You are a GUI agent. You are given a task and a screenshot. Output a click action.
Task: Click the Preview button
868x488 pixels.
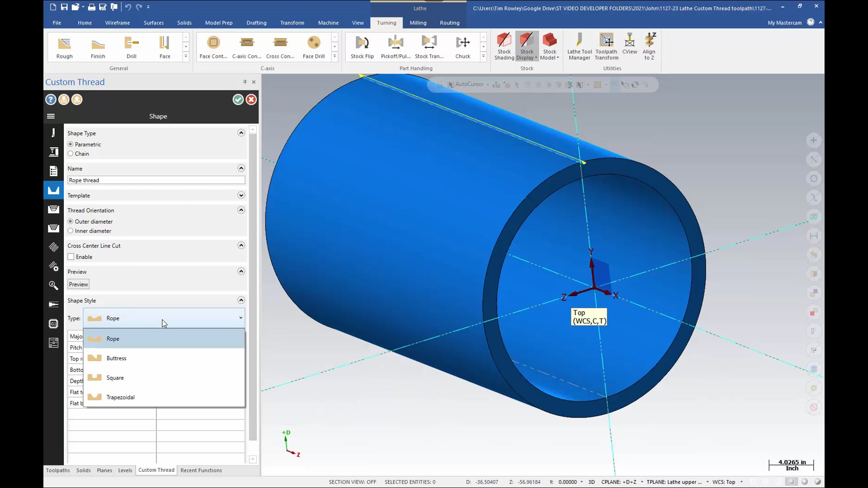[78, 284]
